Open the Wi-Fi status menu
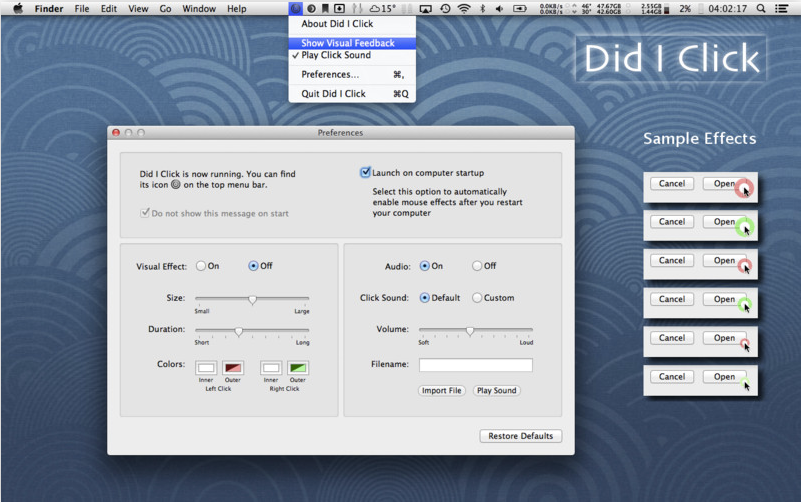 (x=464, y=9)
